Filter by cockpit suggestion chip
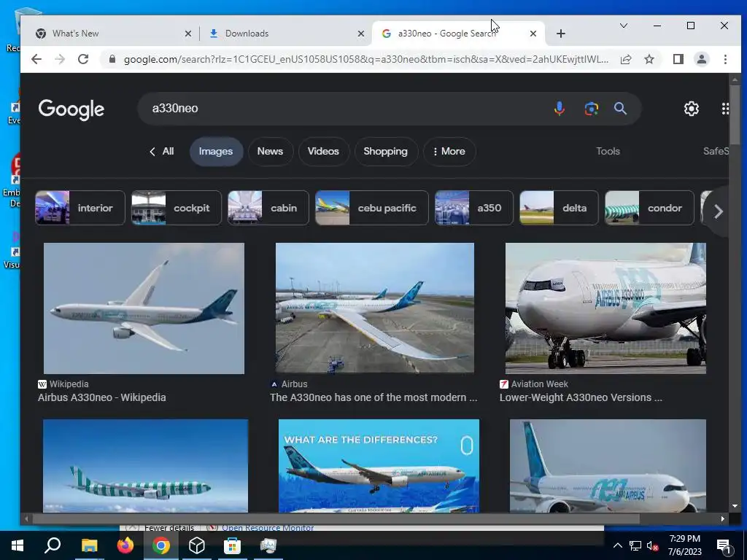The image size is (747, 560). pyautogui.click(x=177, y=208)
